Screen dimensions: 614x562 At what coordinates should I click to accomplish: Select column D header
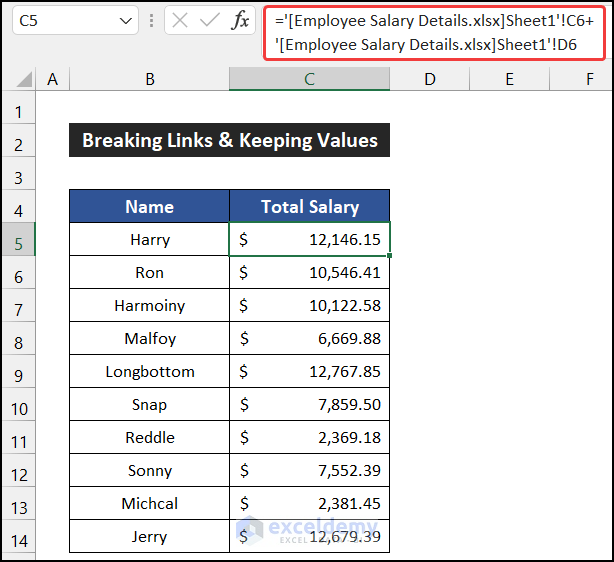(x=429, y=79)
